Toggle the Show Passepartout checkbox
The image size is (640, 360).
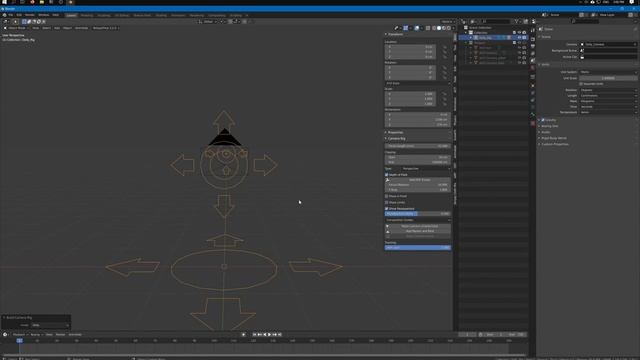[387, 209]
